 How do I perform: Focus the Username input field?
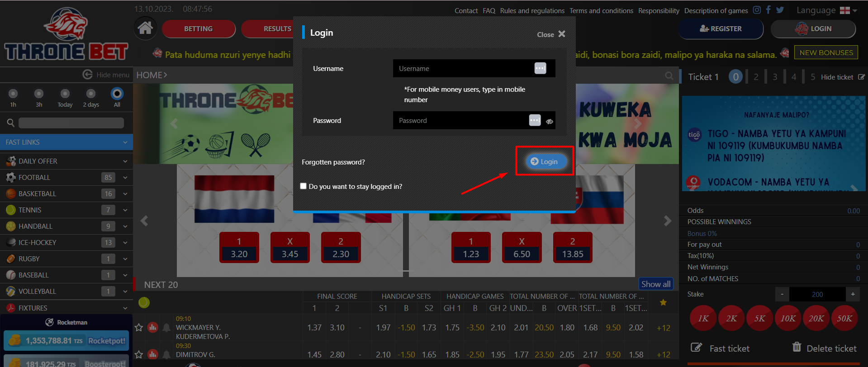(474, 68)
